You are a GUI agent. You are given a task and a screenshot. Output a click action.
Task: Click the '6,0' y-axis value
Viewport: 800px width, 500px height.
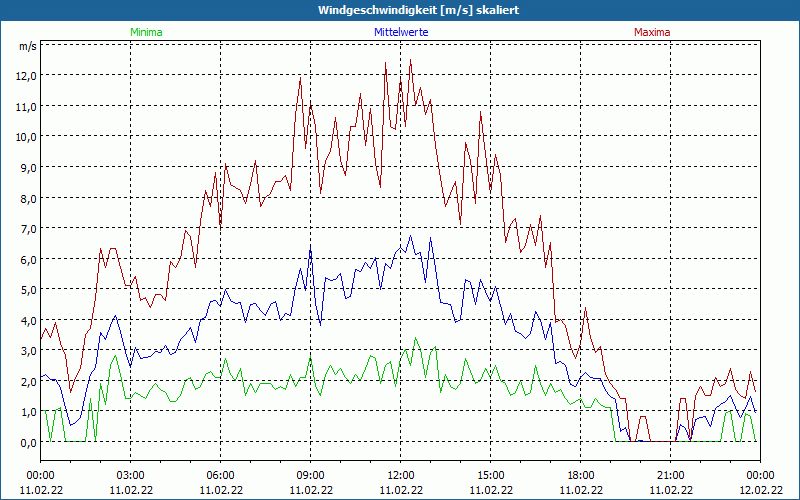[x=28, y=259]
